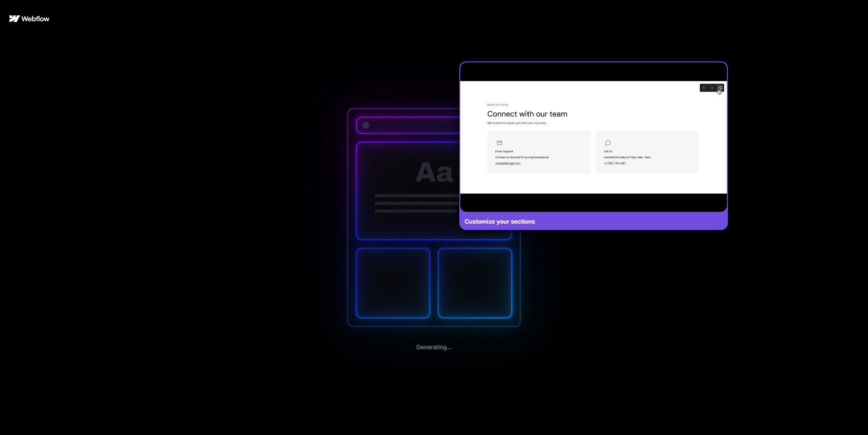Click 'Contact us via email' description text
This screenshot has height=435, width=868.
[x=522, y=157]
